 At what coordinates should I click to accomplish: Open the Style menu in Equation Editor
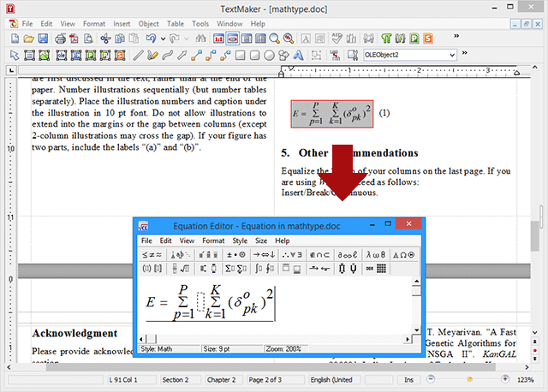[240, 241]
